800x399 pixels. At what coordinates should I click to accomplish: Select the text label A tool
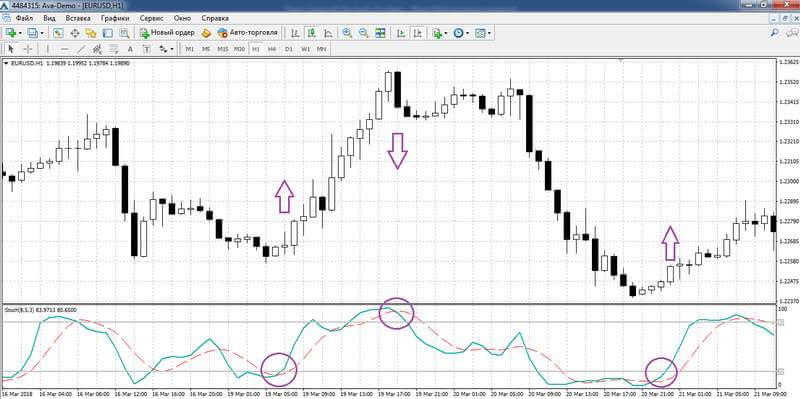130,49
